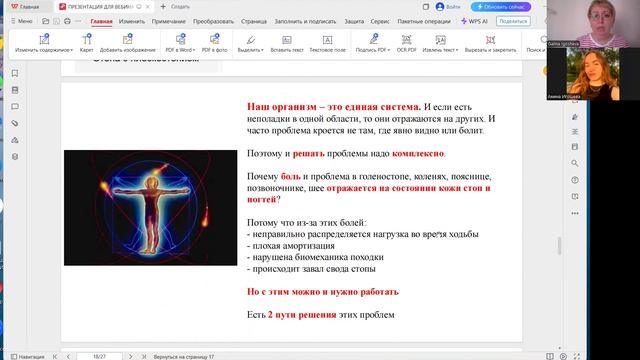Open the 'Заполнить и подписать' ribbon tab
640x360 pixels.
pyautogui.click(x=305, y=21)
